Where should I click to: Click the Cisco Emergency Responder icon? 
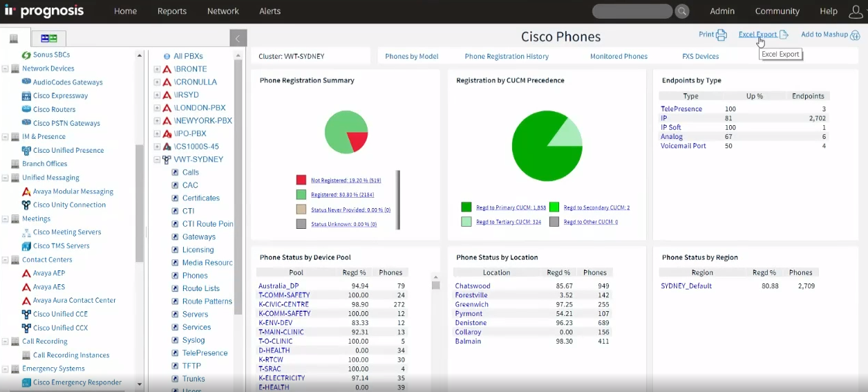tap(26, 382)
